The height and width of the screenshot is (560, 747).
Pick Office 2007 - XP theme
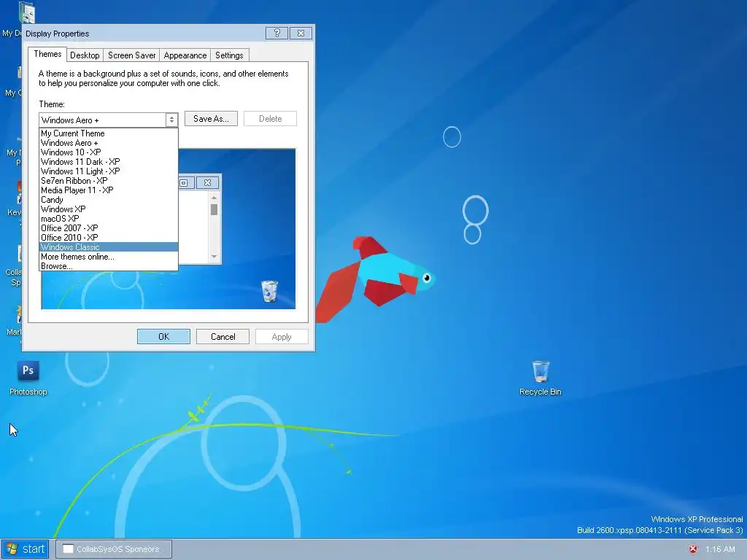click(x=109, y=228)
